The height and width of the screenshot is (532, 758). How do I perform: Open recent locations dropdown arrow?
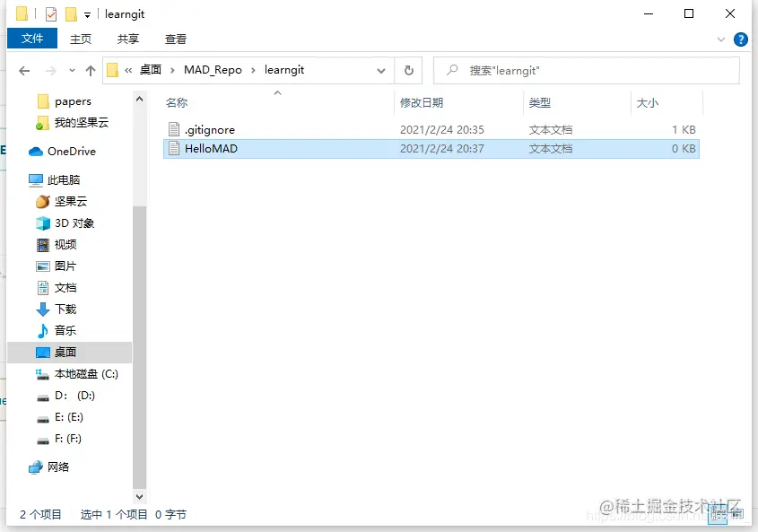[x=72, y=71]
